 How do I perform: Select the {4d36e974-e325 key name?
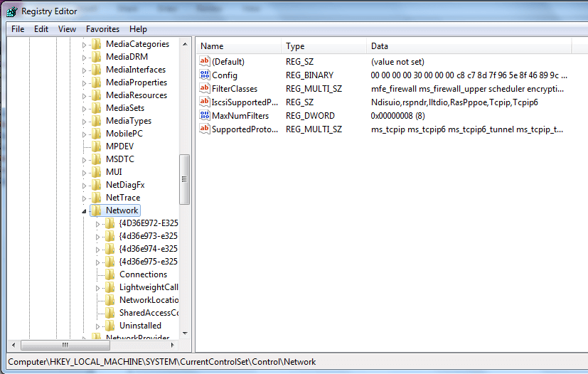coord(148,249)
